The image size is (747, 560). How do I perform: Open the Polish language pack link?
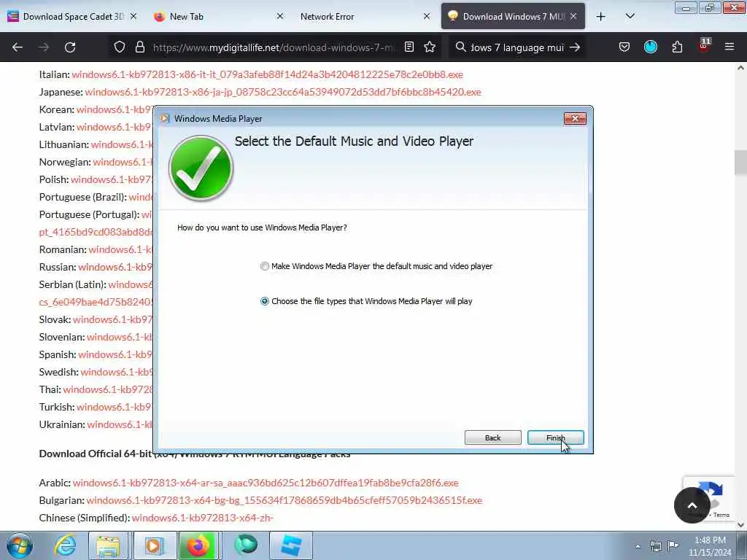click(x=112, y=179)
